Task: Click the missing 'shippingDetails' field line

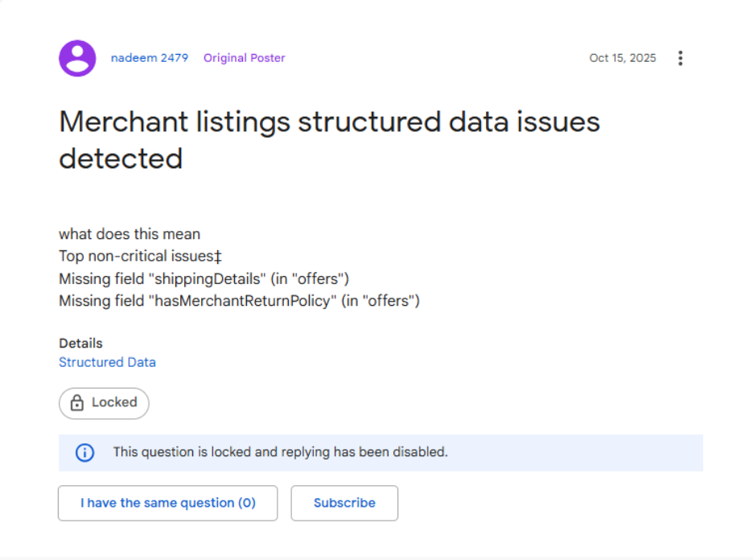Action: (x=204, y=278)
